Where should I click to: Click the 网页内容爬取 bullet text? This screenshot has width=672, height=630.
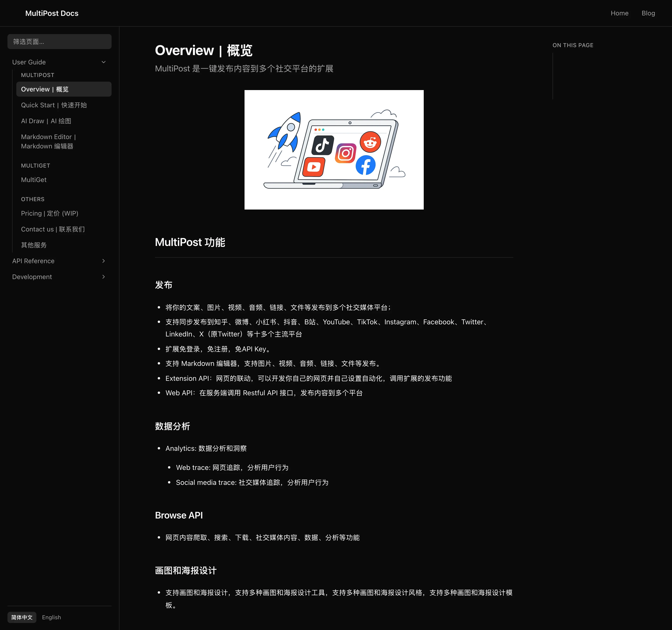[263, 538]
